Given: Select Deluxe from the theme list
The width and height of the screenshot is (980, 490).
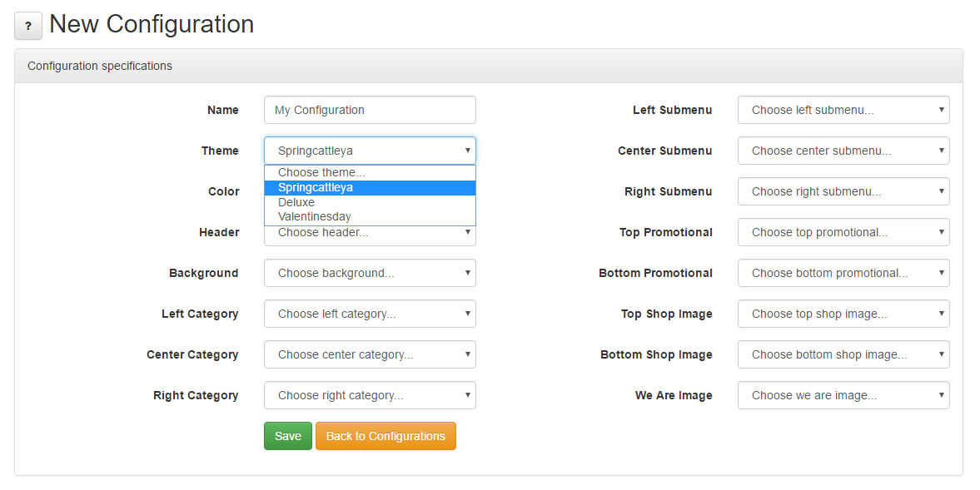Looking at the screenshot, I should point(370,202).
